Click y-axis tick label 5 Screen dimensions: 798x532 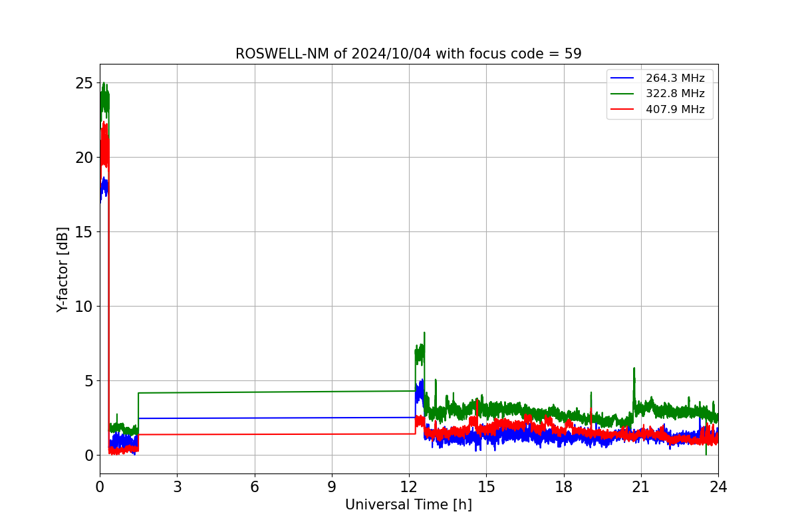coord(88,381)
